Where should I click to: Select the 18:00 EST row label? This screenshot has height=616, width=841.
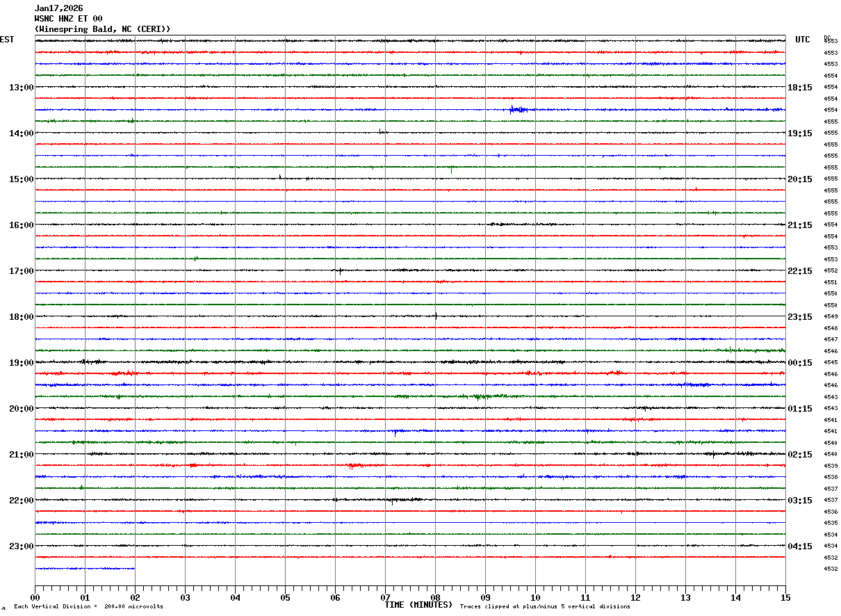pyautogui.click(x=21, y=317)
